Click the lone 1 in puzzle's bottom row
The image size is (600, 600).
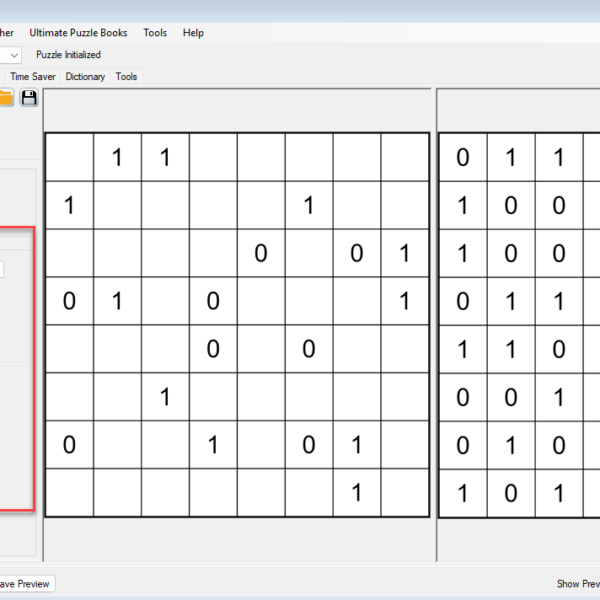357,492
